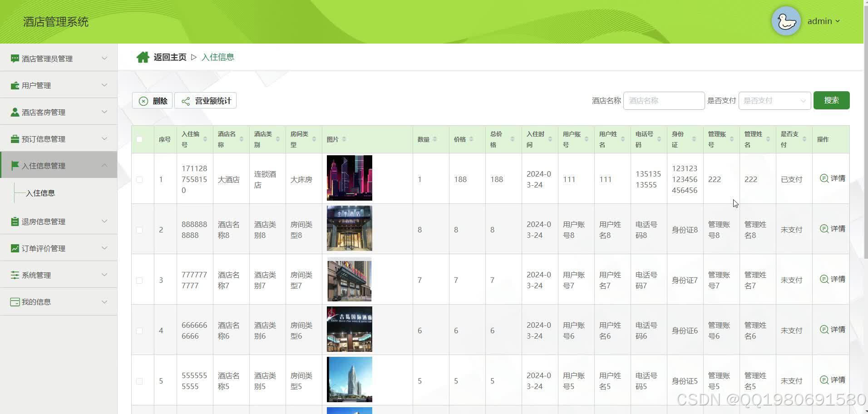868x414 pixels.
Task: Click the 我的信息 card icon
Action: pyautogui.click(x=15, y=302)
